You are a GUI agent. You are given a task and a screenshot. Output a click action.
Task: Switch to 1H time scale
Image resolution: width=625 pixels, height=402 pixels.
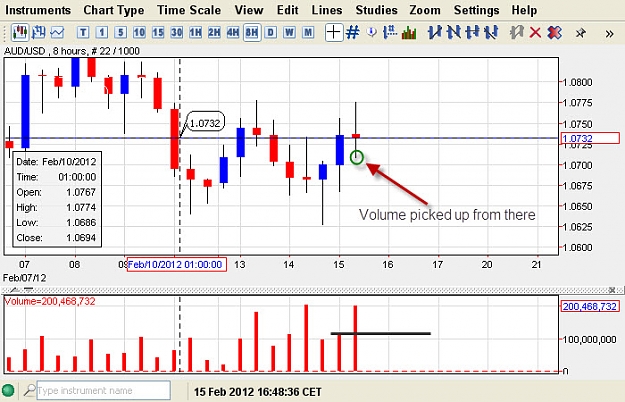(x=195, y=32)
